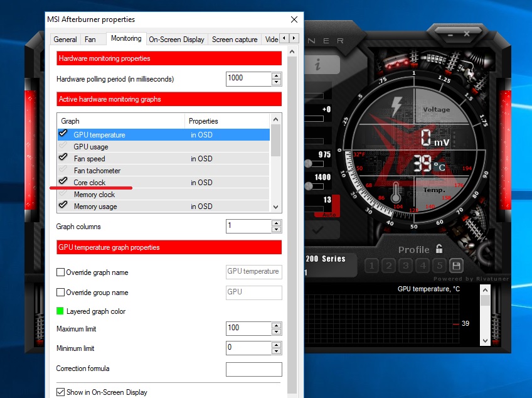Increase the Maximum limit value
Viewport: 532px width, 398px height.
pos(277,325)
